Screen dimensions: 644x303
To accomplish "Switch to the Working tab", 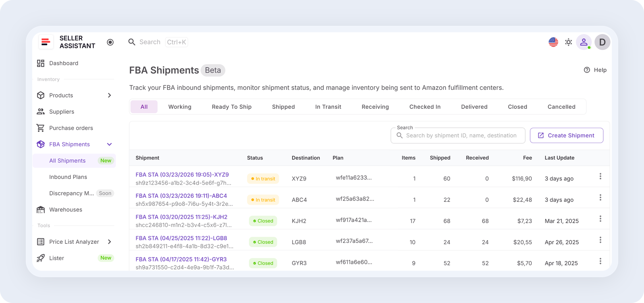I will (x=180, y=107).
